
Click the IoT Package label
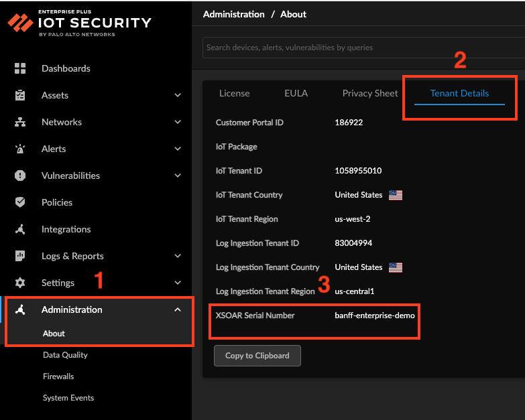point(237,147)
